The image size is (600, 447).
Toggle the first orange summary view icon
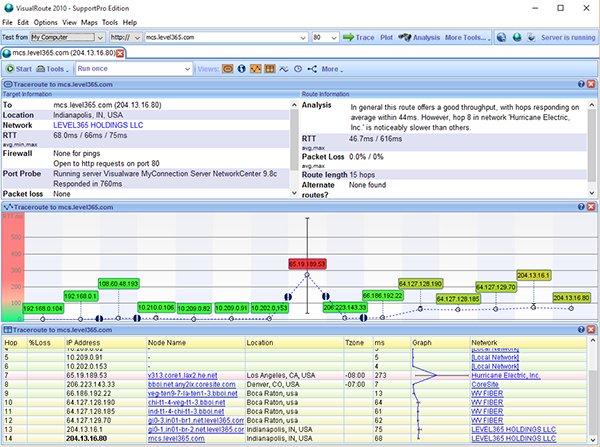coord(227,70)
